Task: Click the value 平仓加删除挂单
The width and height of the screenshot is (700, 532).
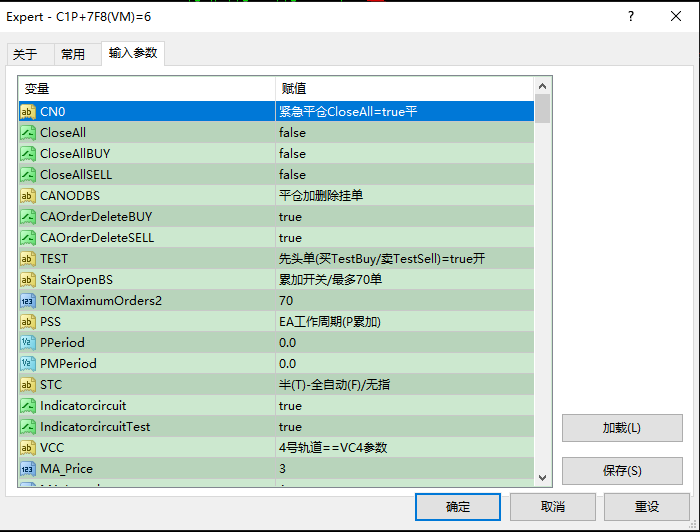Action: (x=321, y=195)
